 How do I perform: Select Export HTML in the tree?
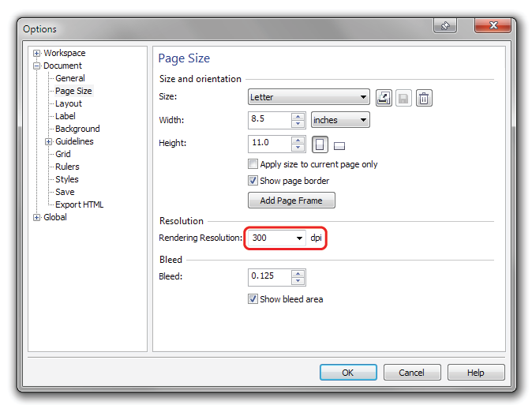coord(80,204)
